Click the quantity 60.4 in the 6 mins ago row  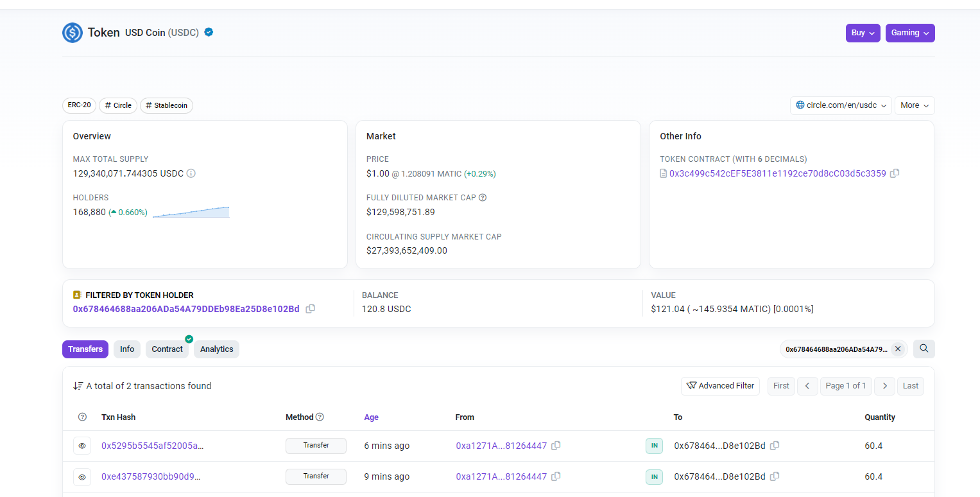pyautogui.click(x=873, y=446)
